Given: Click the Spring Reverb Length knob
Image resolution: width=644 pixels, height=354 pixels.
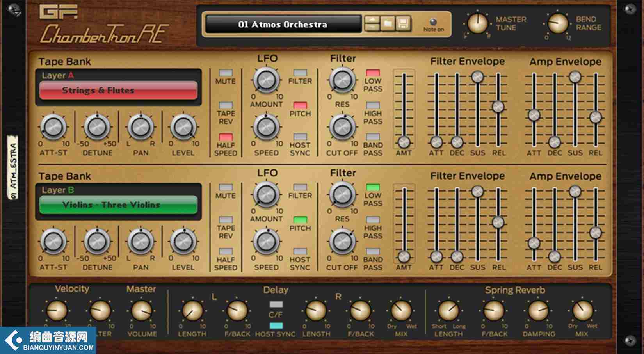Looking at the screenshot, I should [x=448, y=311].
